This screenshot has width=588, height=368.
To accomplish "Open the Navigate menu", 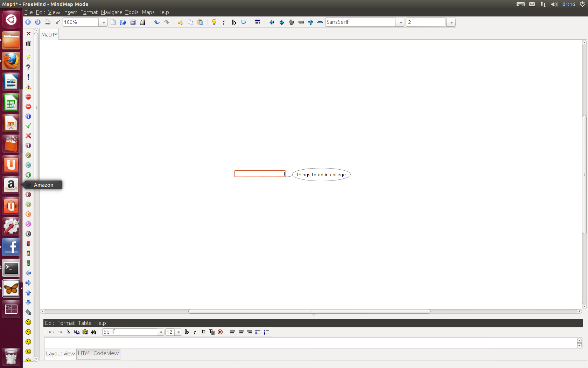I will click(x=112, y=12).
